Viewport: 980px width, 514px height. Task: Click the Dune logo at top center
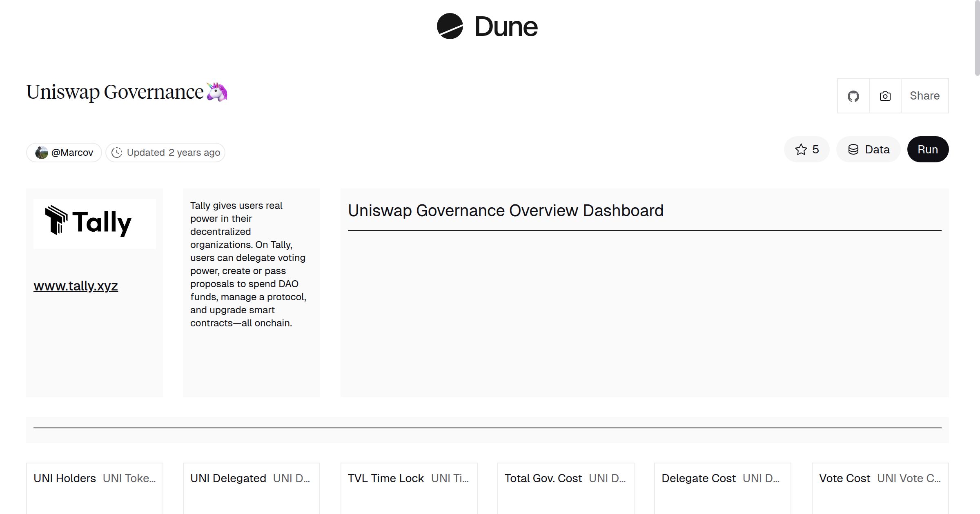(x=487, y=27)
